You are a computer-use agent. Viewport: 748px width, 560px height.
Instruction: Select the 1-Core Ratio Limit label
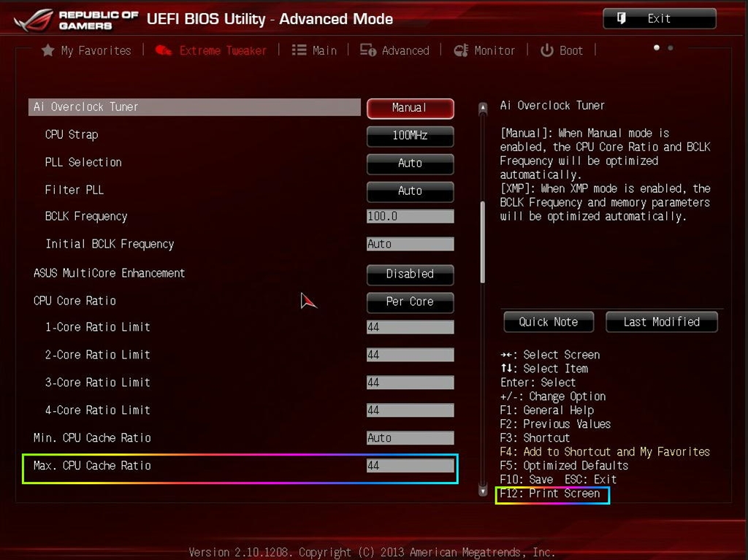(98, 327)
